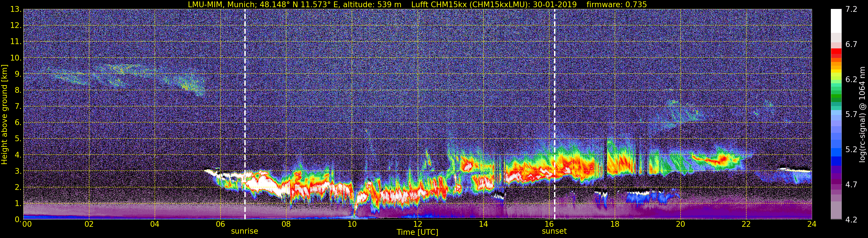Click the '4.7' colorbar label
This screenshot has width=868, height=238.
pos(852,185)
